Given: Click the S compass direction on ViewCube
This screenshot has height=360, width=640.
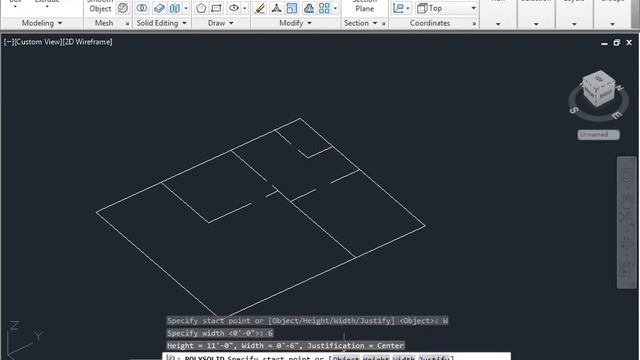Looking at the screenshot, I should click(574, 110).
